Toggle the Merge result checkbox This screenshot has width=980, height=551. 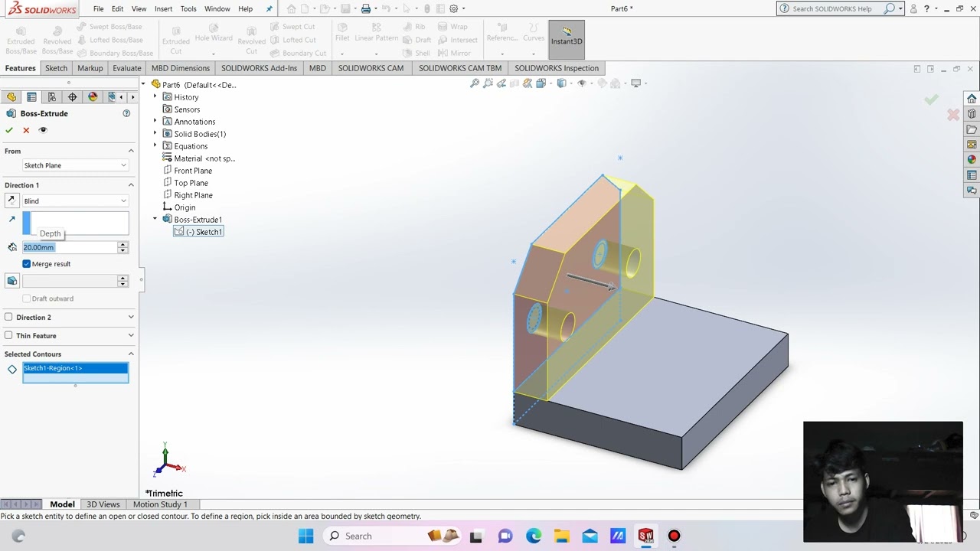27,264
